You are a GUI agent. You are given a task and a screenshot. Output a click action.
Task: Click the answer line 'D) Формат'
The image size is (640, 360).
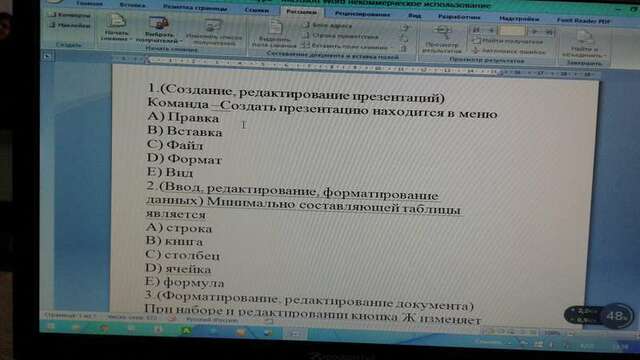point(184,159)
